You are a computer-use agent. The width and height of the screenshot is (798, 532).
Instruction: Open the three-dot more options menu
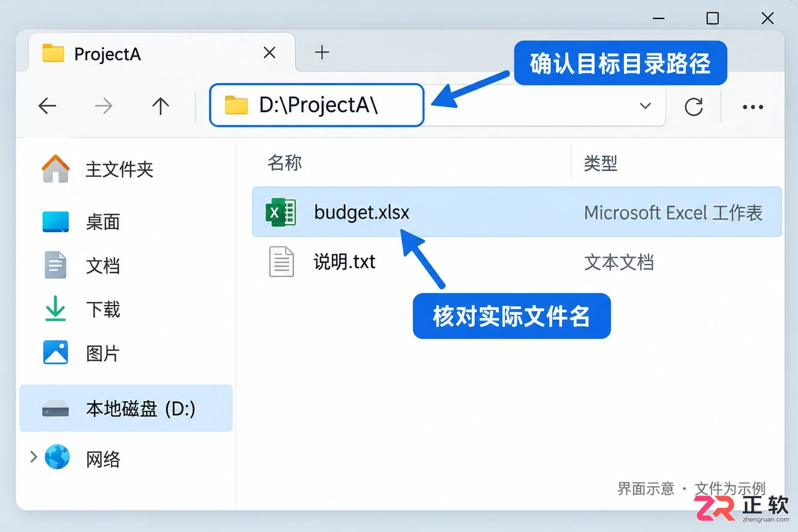pyautogui.click(x=753, y=107)
